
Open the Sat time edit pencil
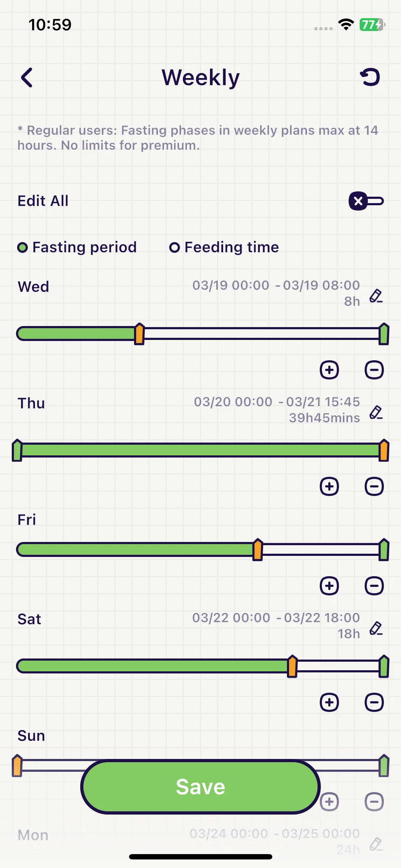376,628
